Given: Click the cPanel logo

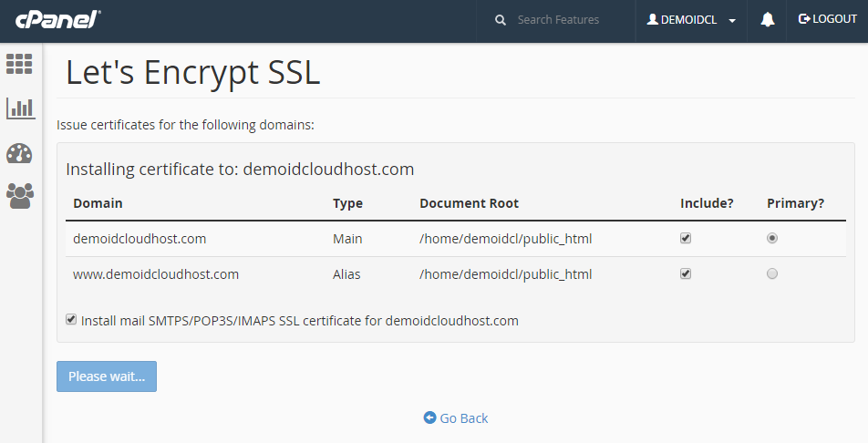Looking at the screenshot, I should coord(57,19).
